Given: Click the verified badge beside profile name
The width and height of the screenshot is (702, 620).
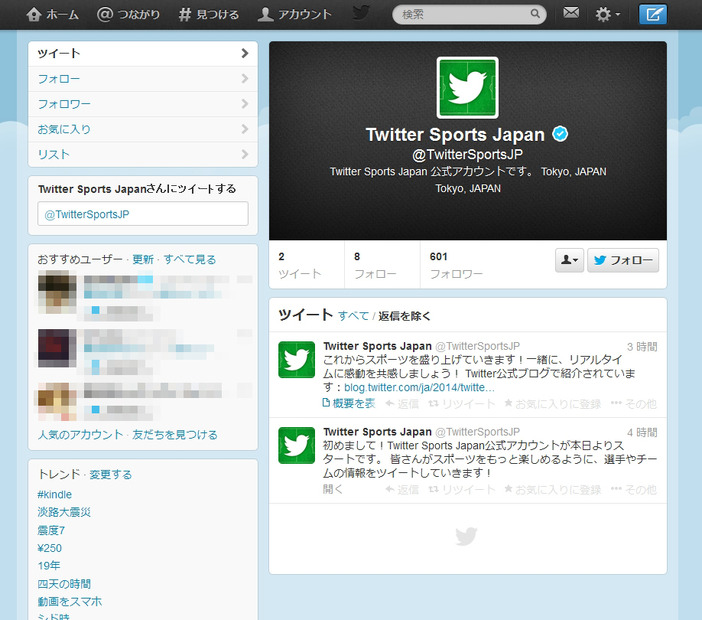Looking at the screenshot, I should pyautogui.click(x=560, y=134).
